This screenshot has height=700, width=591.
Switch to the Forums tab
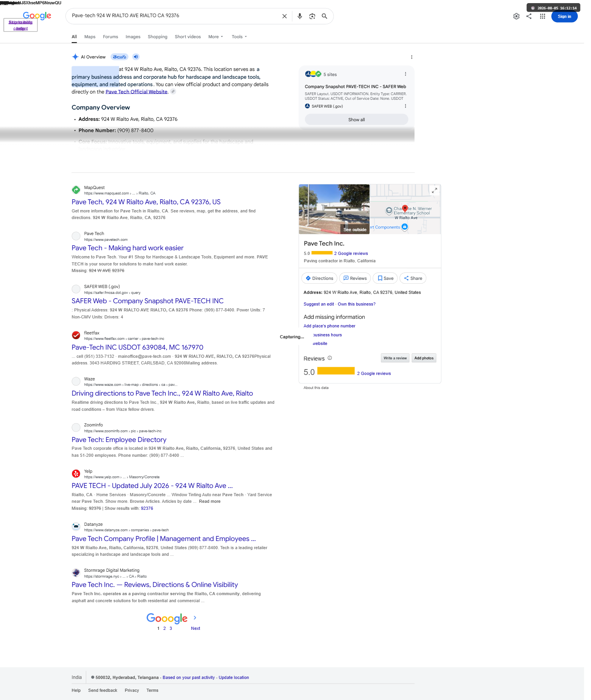(110, 37)
